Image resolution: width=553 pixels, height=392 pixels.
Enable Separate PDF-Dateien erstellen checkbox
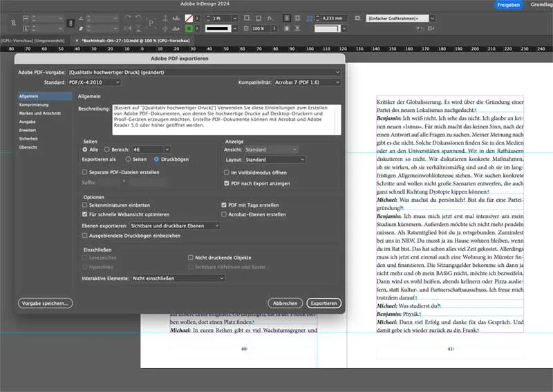pos(85,171)
